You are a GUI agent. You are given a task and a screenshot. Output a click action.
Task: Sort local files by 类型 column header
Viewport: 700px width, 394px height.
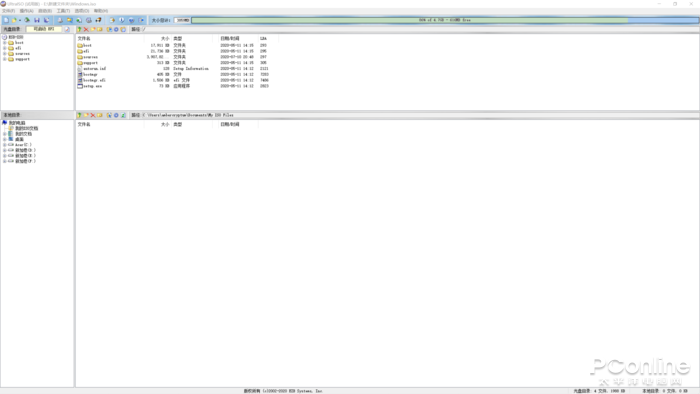click(x=192, y=124)
